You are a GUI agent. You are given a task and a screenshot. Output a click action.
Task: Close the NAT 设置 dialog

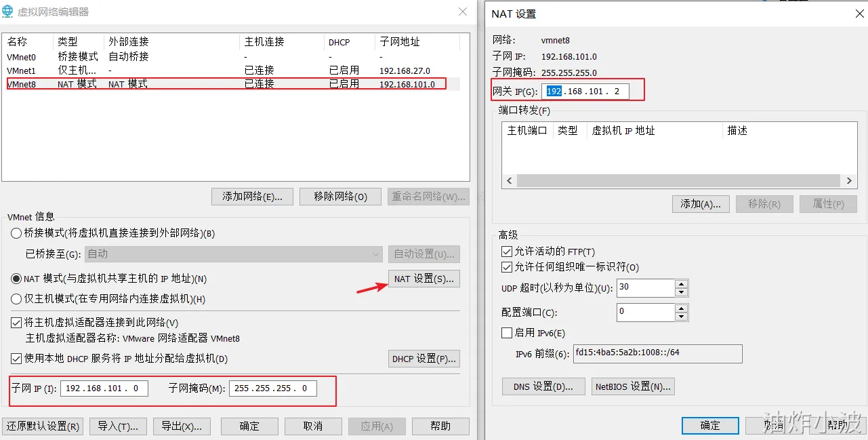[859, 14]
